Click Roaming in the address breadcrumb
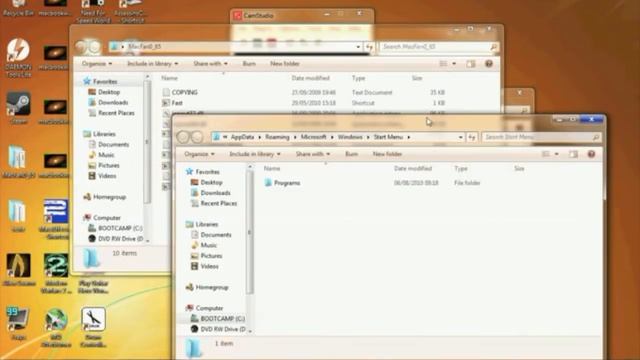Viewport: 640px width, 360px height. 277,137
